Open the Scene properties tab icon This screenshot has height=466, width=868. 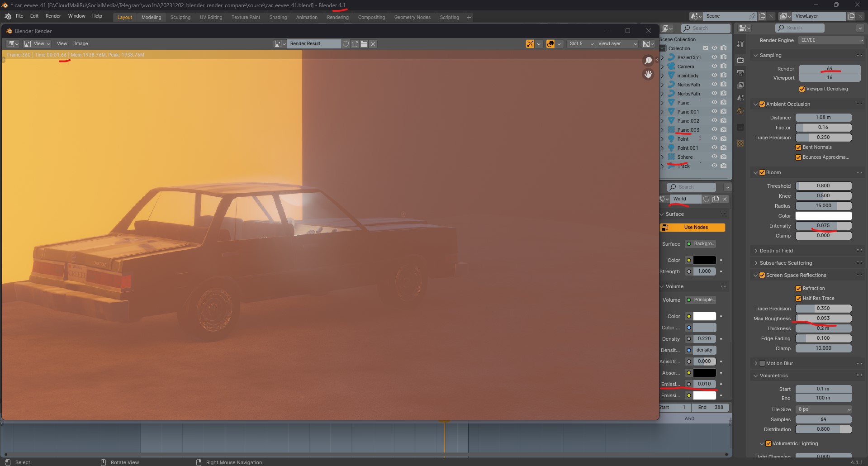(x=740, y=98)
